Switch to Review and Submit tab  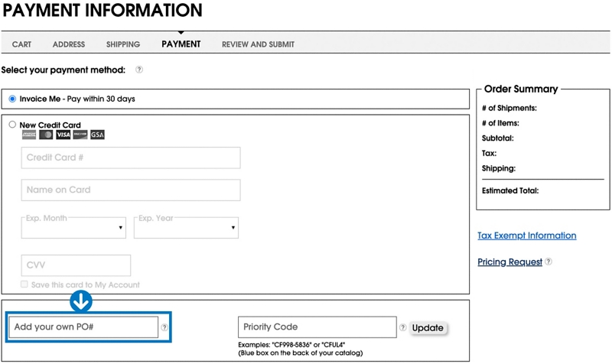click(x=258, y=44)
